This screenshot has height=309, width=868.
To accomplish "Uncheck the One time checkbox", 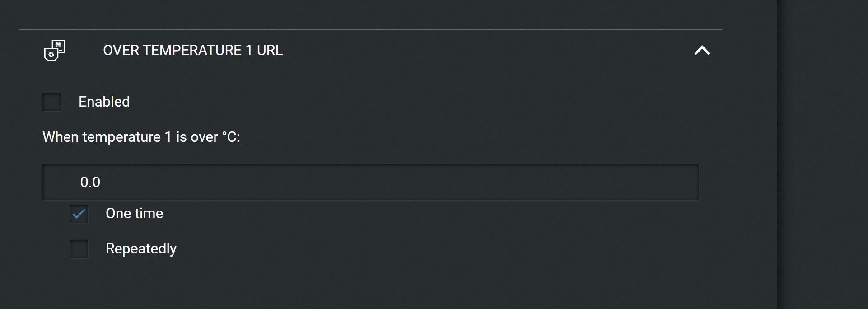I will 79,214.
